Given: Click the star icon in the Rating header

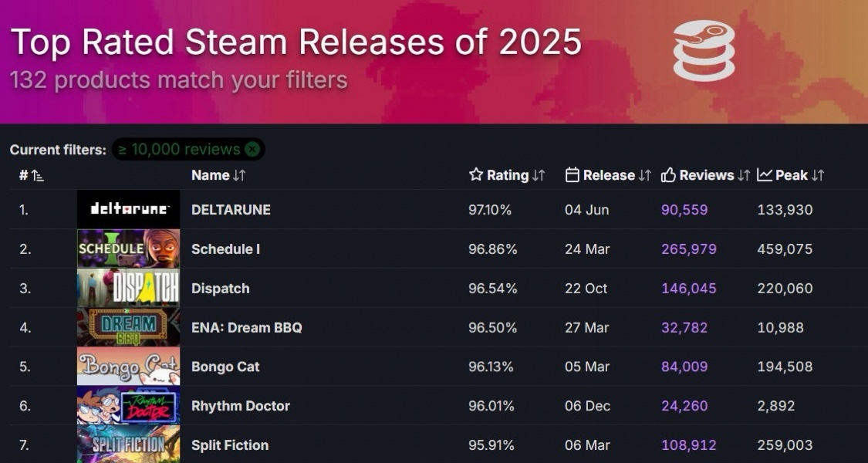Looking at the screenshot, I should pyautogui.click(x=476, y=175).
